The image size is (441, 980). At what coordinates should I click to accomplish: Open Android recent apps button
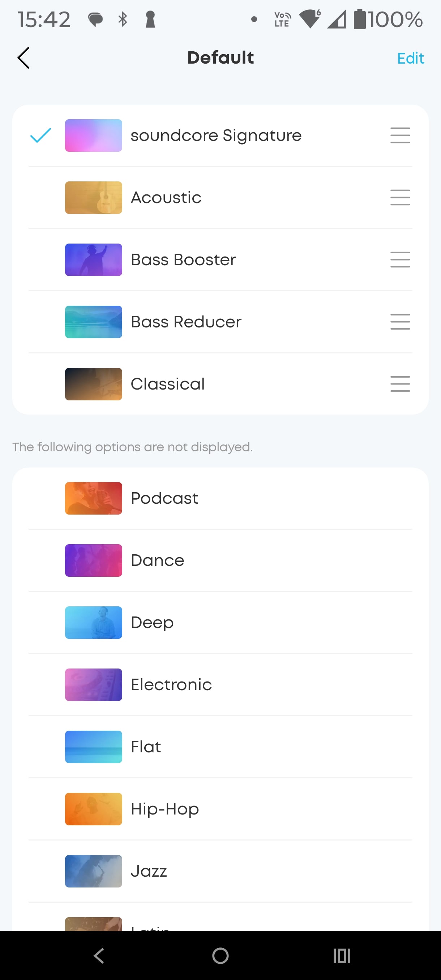click(x=341, y=955)
